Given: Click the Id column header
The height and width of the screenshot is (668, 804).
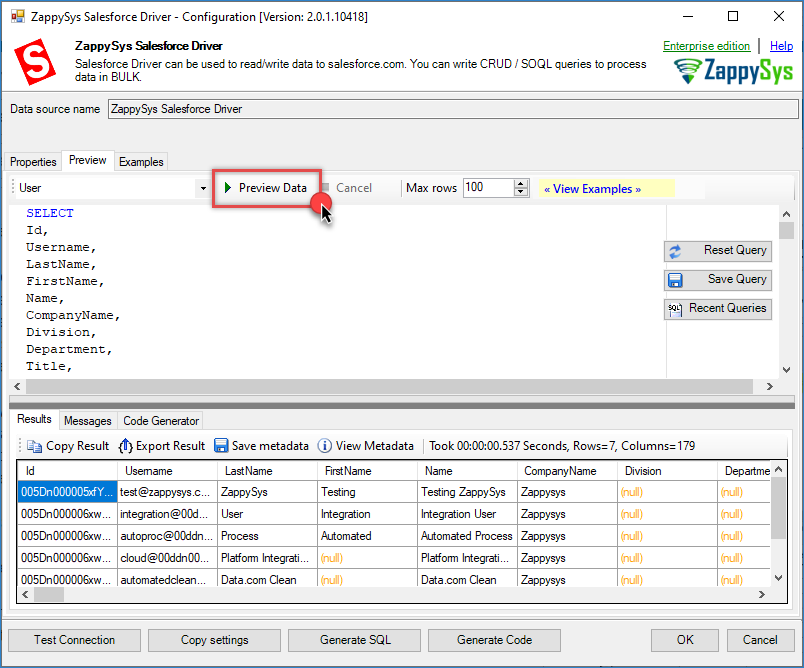Looking at the screenshot, I should coord(67,471).
